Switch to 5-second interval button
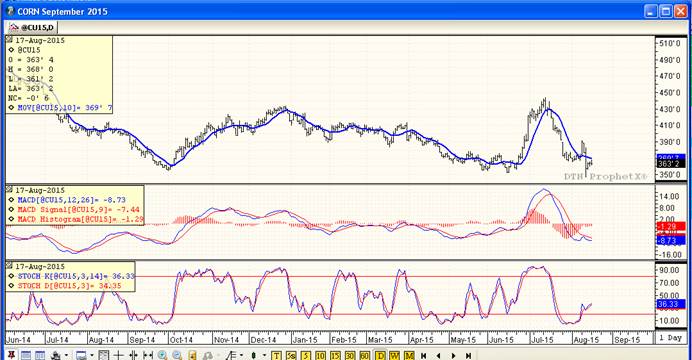The image size is (692, 360). 291,356
